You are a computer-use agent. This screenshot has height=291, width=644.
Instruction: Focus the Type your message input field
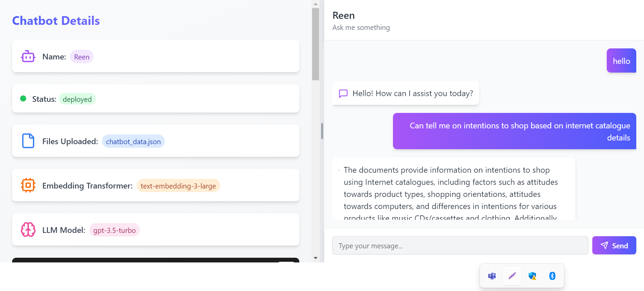(460, 246)
